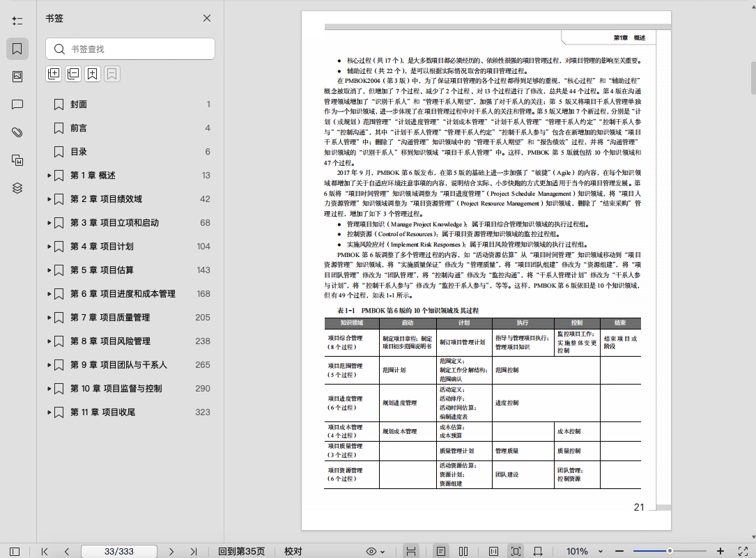Expand the 第 8 章 项目风险管理 bookmark
The width and height of the screenshot is (756, 558).
click(49, 341)
